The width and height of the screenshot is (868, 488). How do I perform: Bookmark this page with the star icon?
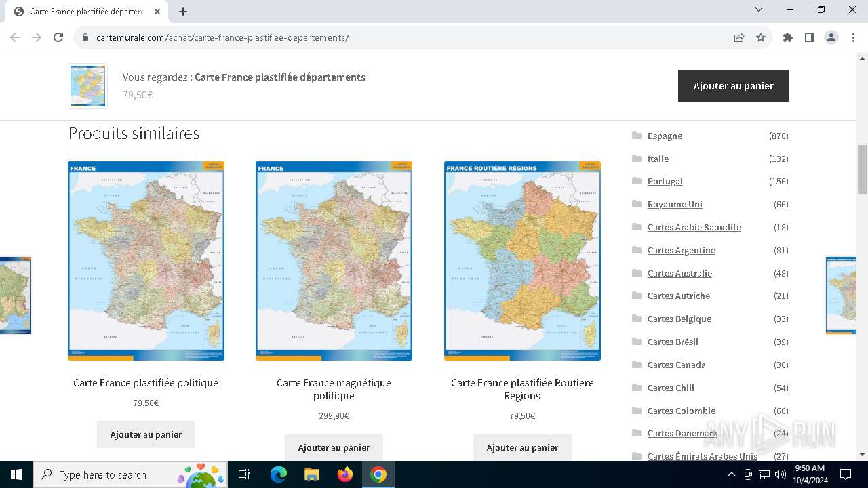[761, 37]
